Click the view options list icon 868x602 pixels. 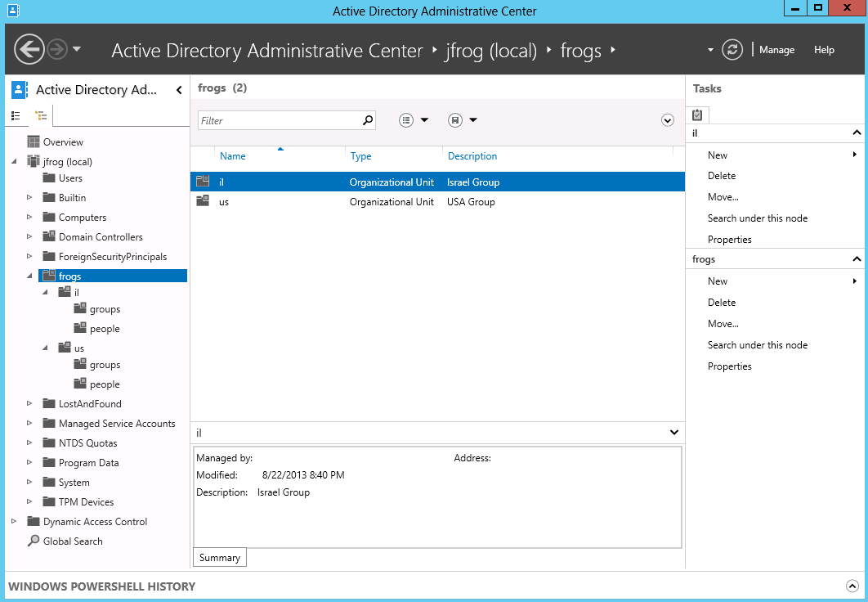(x=406, y=120)
